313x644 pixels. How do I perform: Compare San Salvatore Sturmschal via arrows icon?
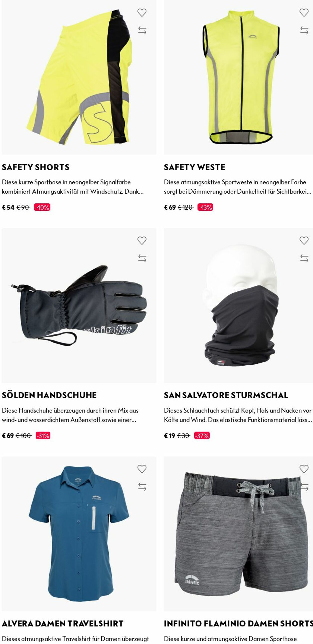click(x=304, y=258)
